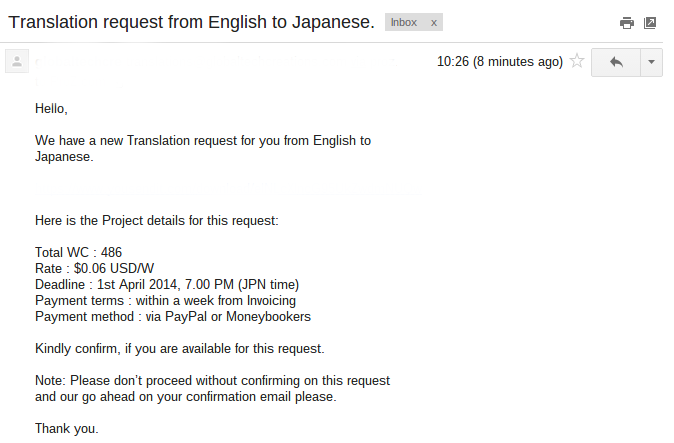674x443 pixels.
Task: Click the Payment method PayPal or Moneybookers line
Action: pyautogui.click(x=173, y=317)
